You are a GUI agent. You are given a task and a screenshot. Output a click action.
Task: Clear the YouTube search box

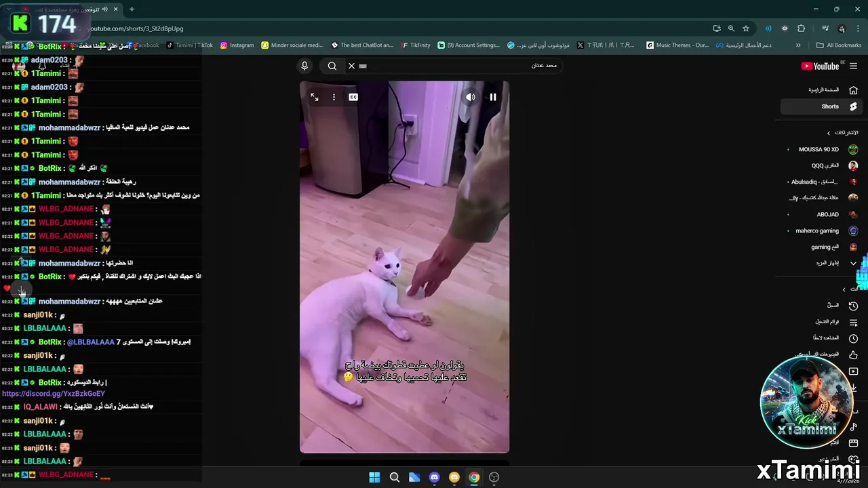click(x=351, y=66)
